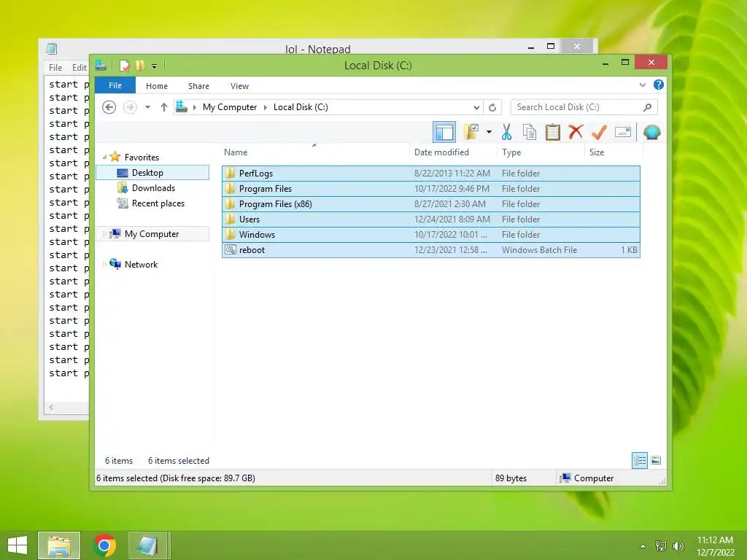747x560 pixels.
Task: Open the File ribbon tab
Action: [115, 85]
